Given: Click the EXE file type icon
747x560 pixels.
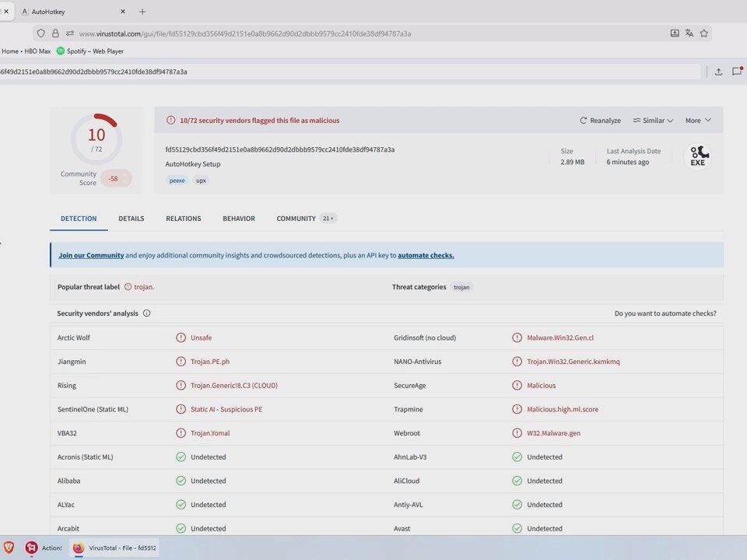Looking at the screenshot, I should point(697,156).
